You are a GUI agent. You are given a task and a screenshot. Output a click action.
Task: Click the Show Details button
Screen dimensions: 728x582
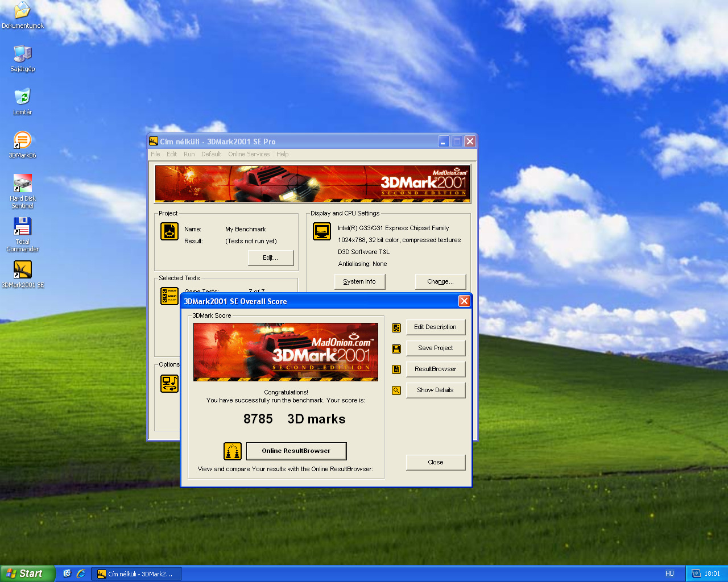(436, 390)
